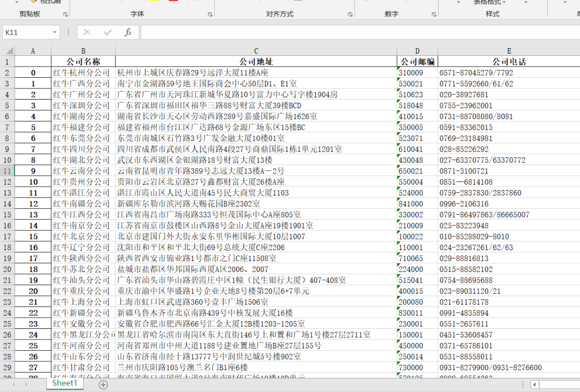Image resolution: width=580 pixels, height=392 pixels.
Task: Click the next sheet navigation arrow
Action: pos(27,384)
